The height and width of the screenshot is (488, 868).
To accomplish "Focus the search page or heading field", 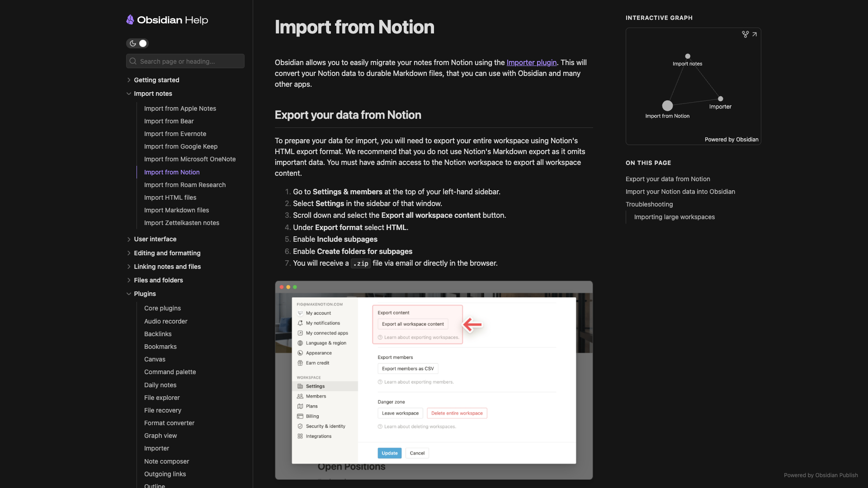I will click(x=190, y=61).
